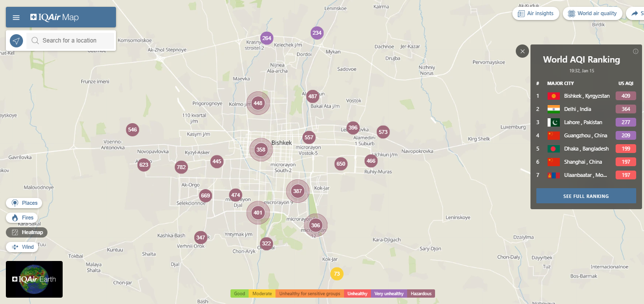Open the IQAir Earth thumbnail
The width and height of the screenshot is (644, 304).
(x=34, y=279)
